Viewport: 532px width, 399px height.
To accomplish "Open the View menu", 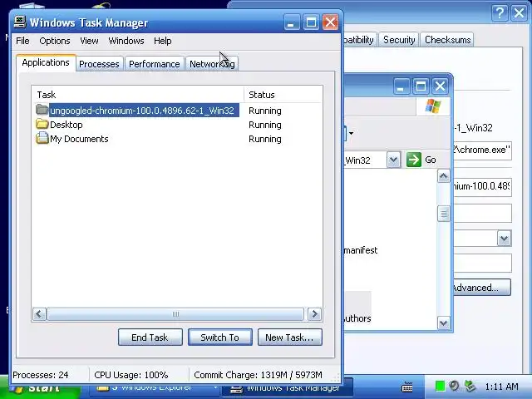I will coord(89,41).
